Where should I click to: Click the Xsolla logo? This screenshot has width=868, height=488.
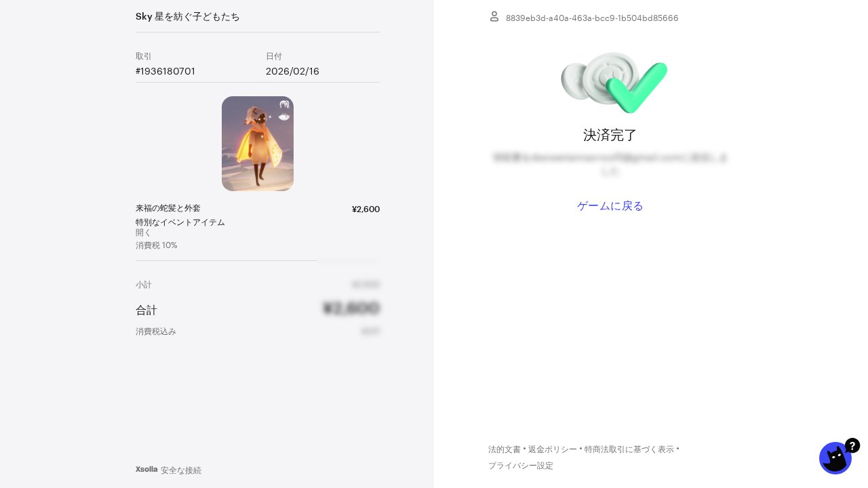pos(146,469)
